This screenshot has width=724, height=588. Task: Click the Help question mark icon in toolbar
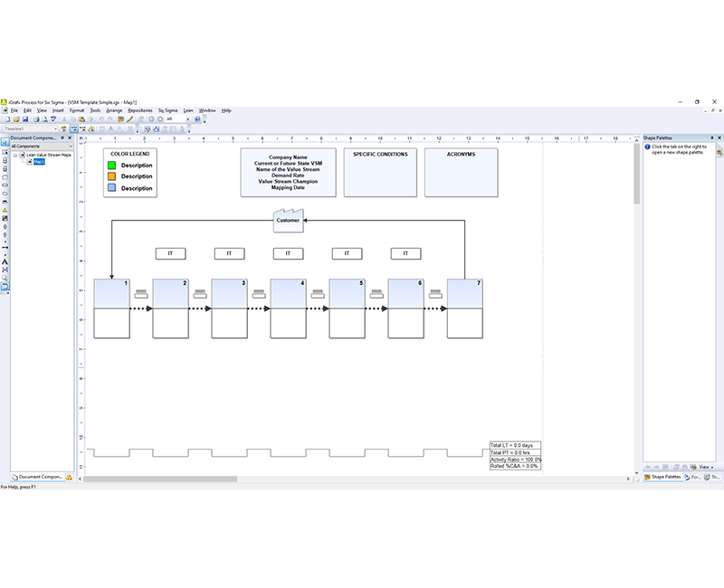pyautogui.click(x=198, y=119)
